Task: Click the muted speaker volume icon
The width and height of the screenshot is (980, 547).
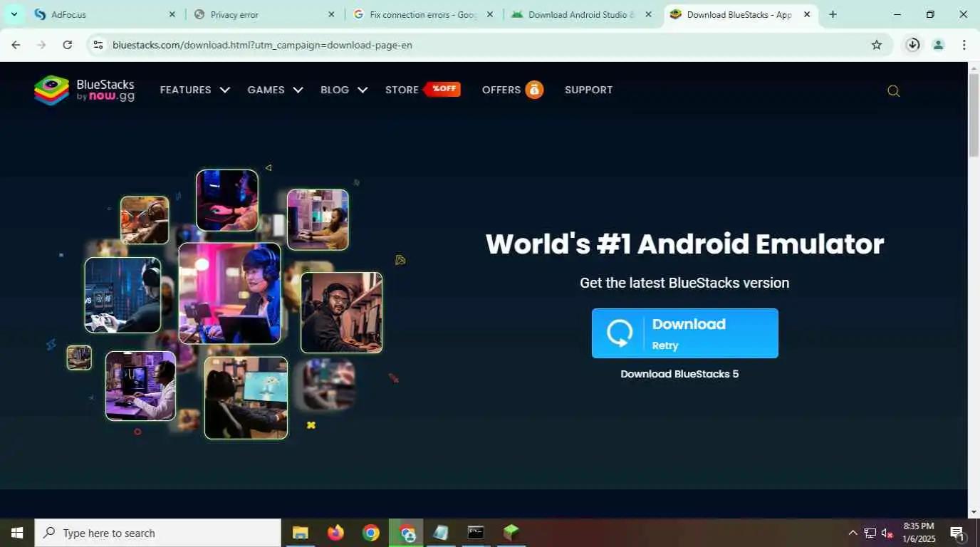Action: 887,533
